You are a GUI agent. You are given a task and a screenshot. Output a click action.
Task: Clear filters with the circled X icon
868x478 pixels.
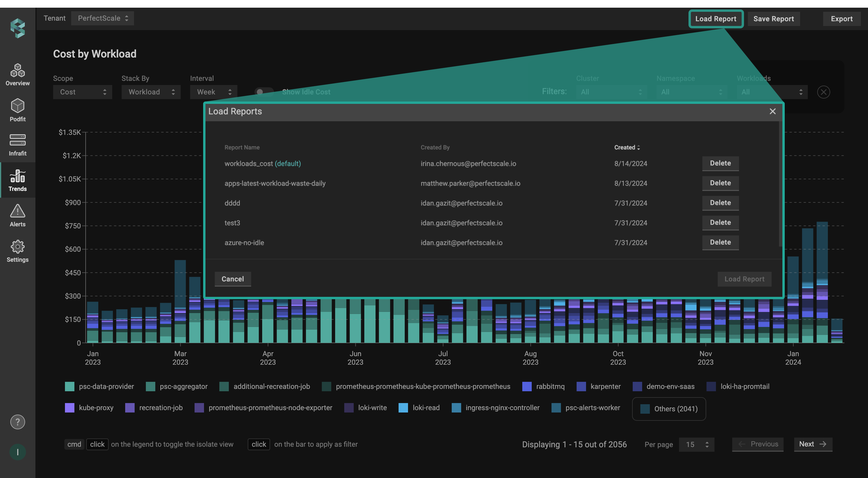click(x=823, y=92)
